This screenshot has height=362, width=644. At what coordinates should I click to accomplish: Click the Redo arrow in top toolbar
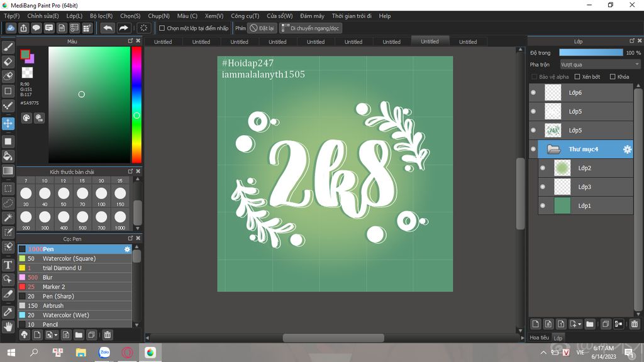coord(124,28)
